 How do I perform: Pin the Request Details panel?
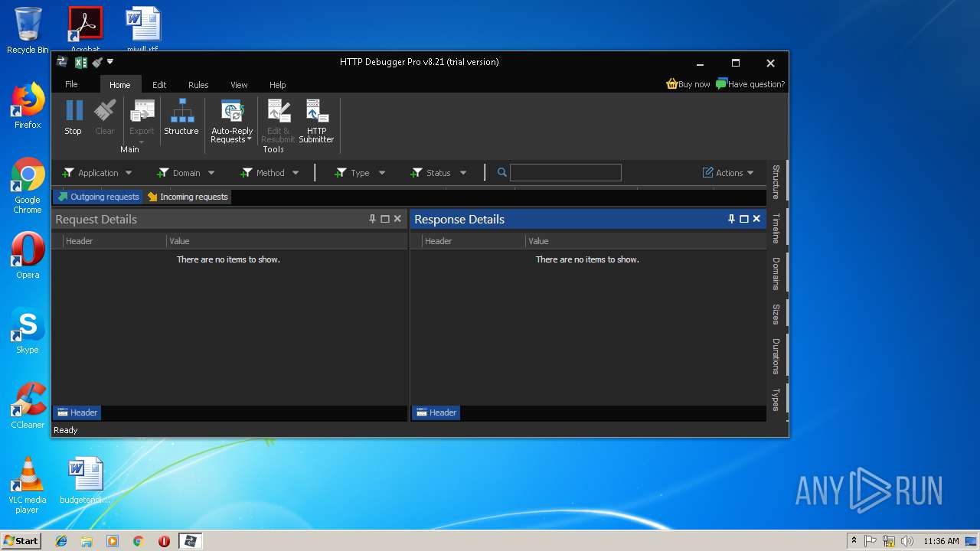tap(373, 219)
